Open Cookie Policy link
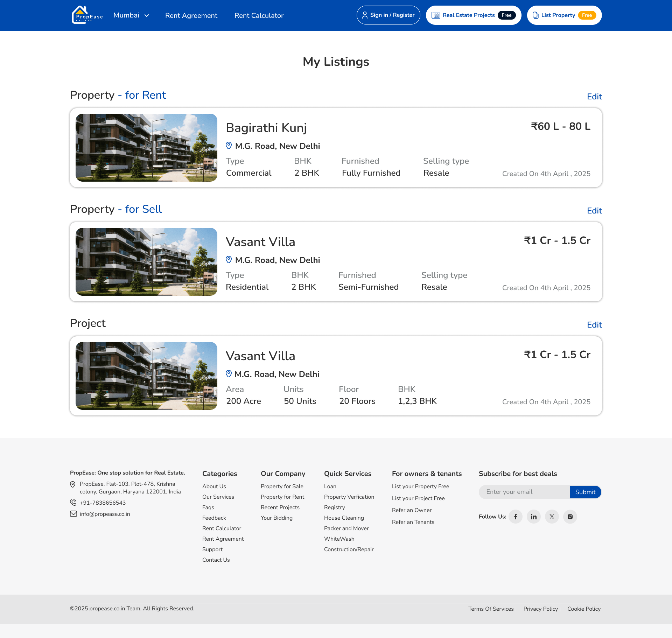This screenshot has width=672, height=638. (x=584, y=609)
